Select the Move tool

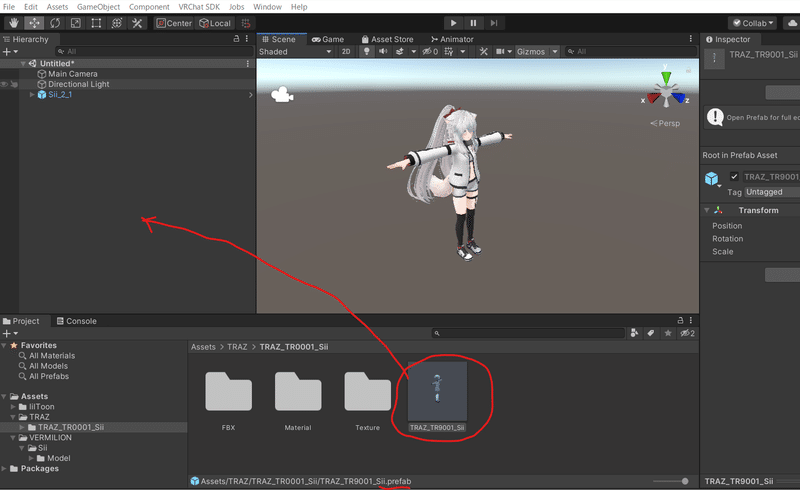pos(34,23)
